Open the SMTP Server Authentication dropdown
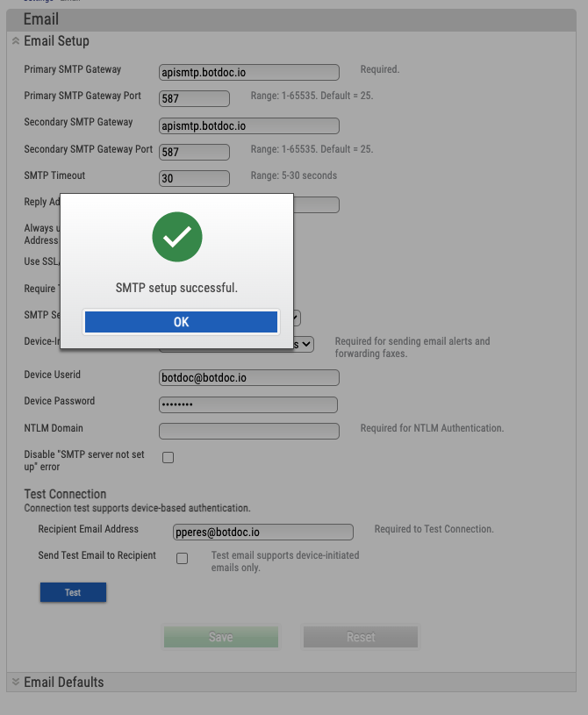The image size is (588, 715). tap(297, 318)
